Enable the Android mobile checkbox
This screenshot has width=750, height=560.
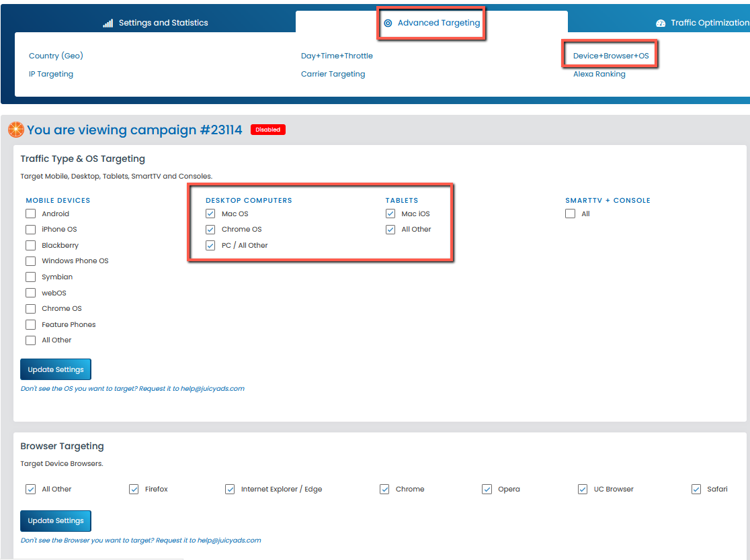click(x=31, y=214)
